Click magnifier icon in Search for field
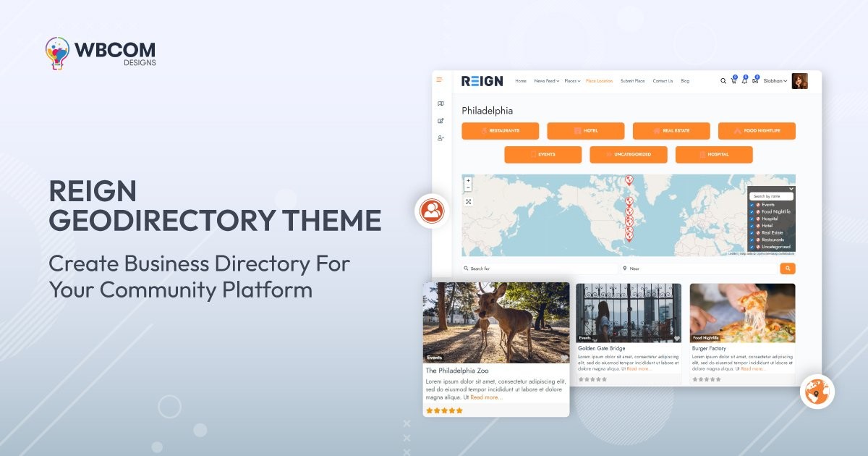Screen dimensions: 868x456 tap(466, 269)
